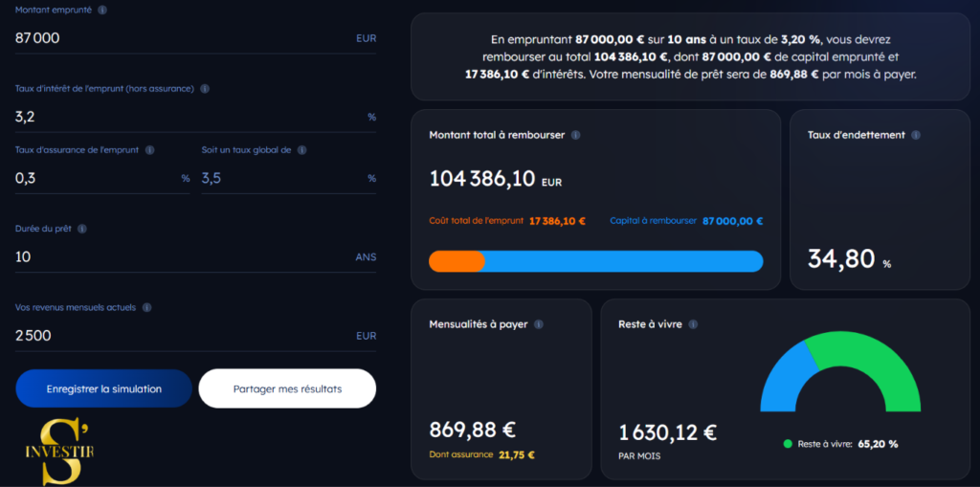Click the PAR MOIS label
This screenshot has width=980, height=487.
[x=639, y=456]
